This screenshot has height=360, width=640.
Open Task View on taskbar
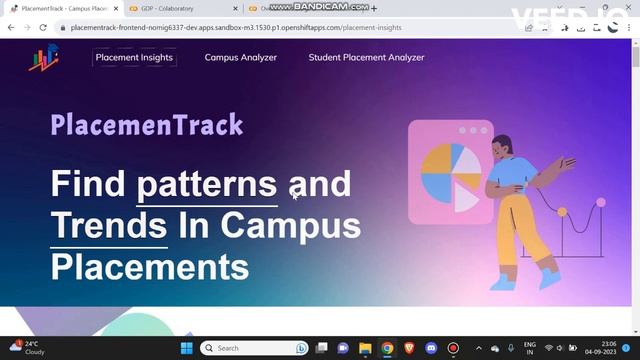click(x=322, y=348)
